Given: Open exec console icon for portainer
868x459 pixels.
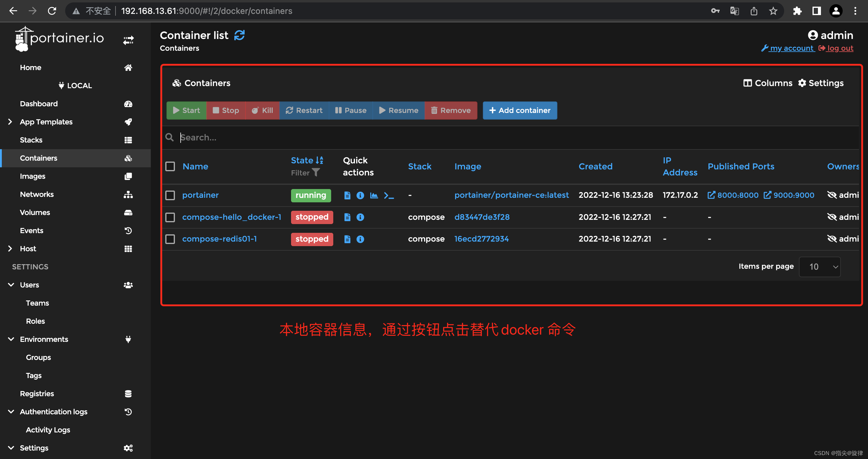Looking at the screenshot, I should [x=388, y=195].
